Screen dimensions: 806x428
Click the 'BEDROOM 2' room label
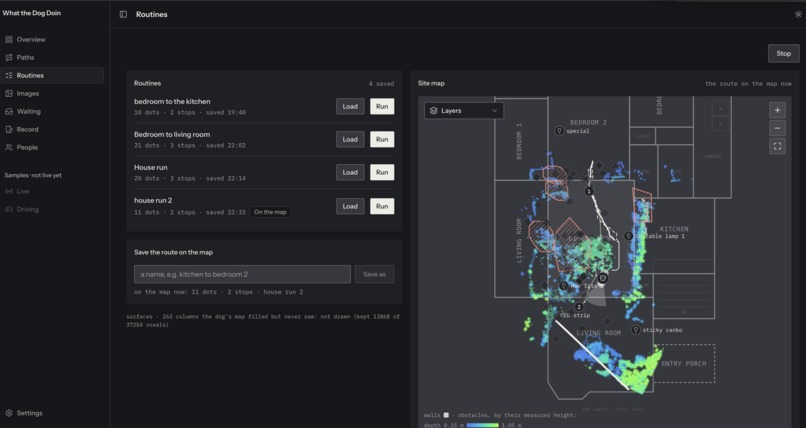(588, 123)
